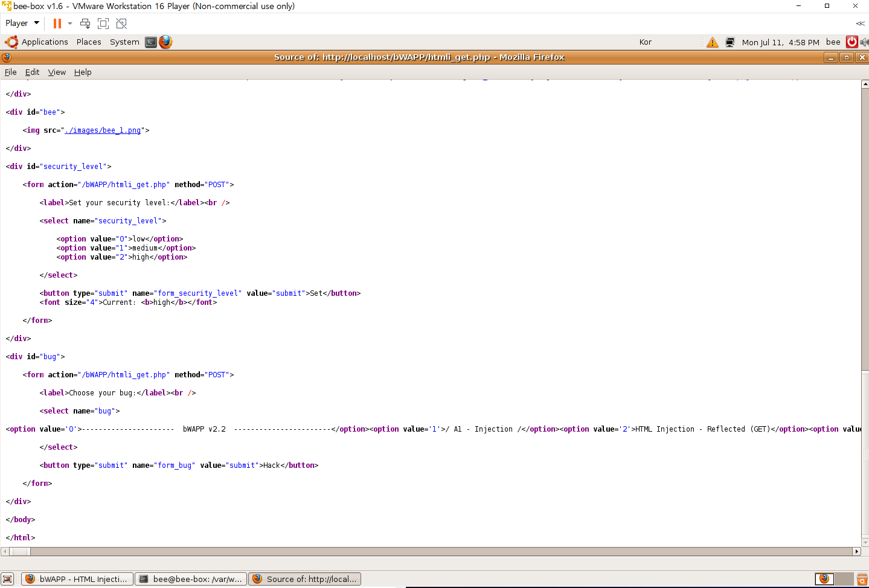Open the volume speaker icon
The height and width of the screenshot is (588, 869).
[x=864, y=42]
